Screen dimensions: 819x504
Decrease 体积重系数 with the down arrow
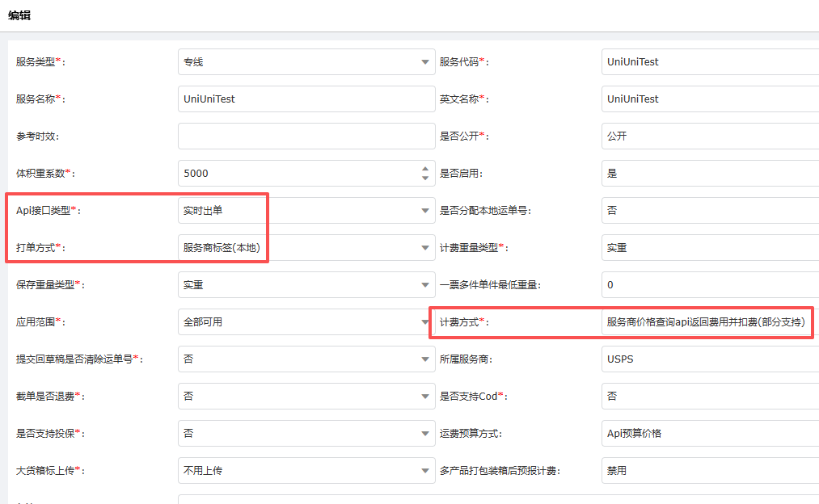tap(425, 178)
